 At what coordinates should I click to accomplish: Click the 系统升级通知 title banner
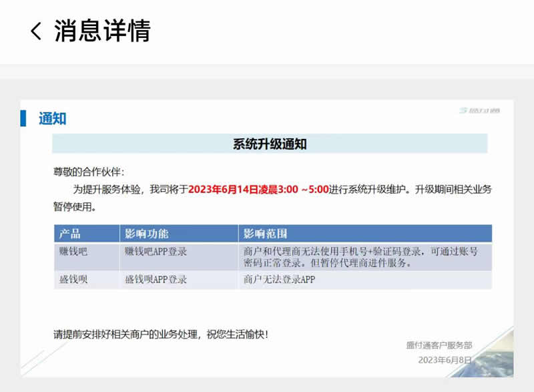tap(270, 144)
